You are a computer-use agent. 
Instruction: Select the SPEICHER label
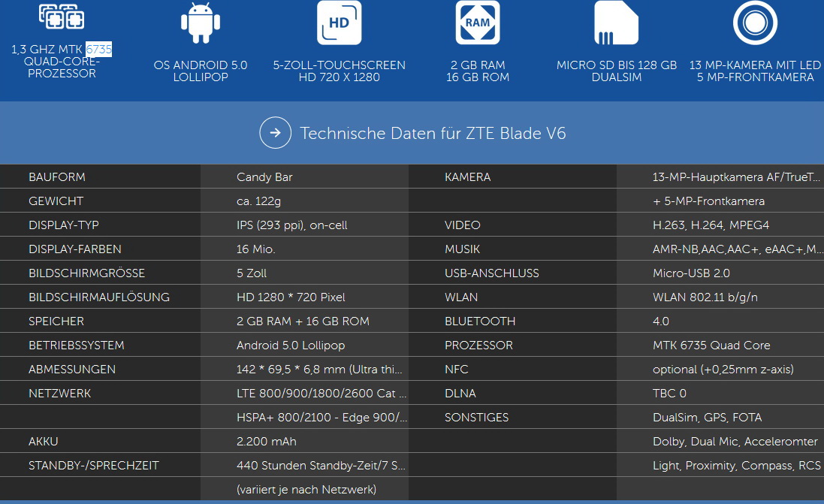coord(56,321)
